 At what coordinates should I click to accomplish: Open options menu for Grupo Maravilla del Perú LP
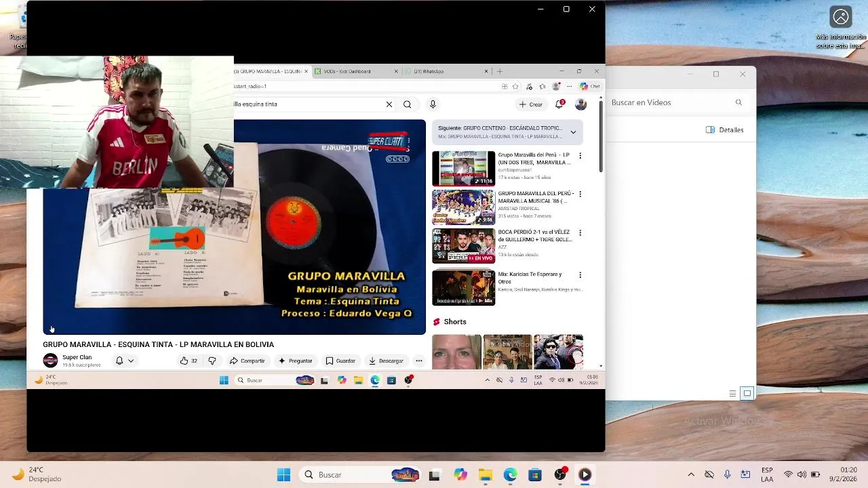pos(580,156)
